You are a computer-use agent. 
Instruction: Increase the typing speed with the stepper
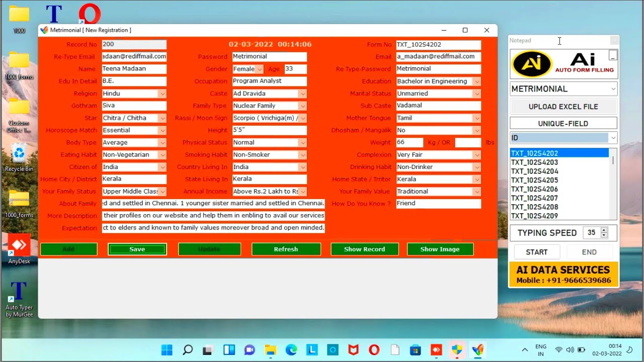(604, 230)
